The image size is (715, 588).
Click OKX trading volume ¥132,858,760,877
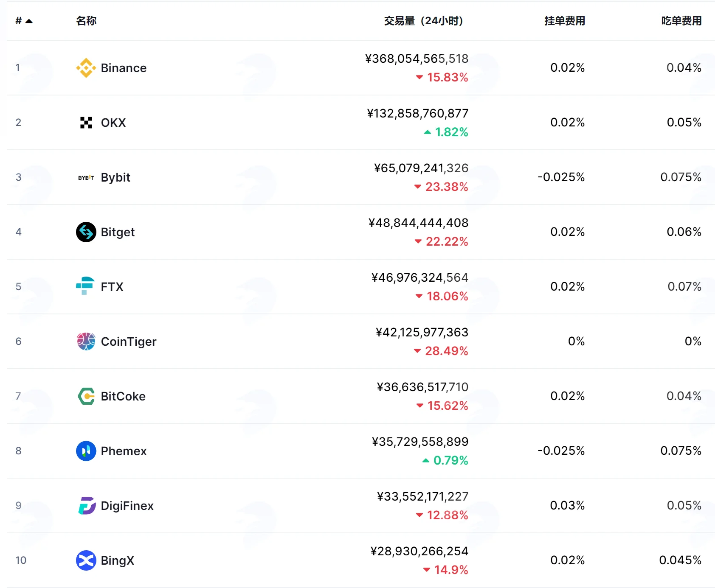tap(418, 113)
